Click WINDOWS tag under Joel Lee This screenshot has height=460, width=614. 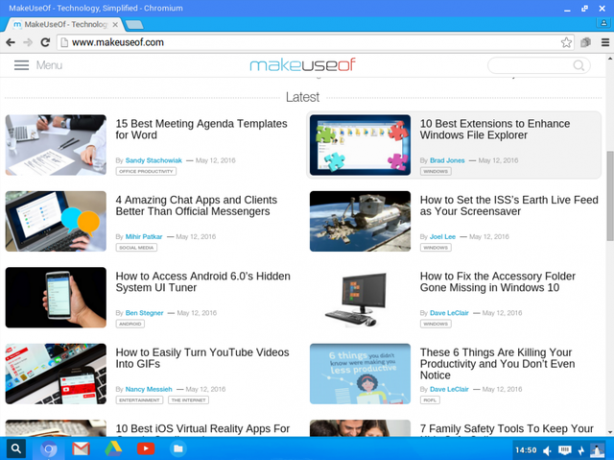pyautogui.click(x=435, y=248)
